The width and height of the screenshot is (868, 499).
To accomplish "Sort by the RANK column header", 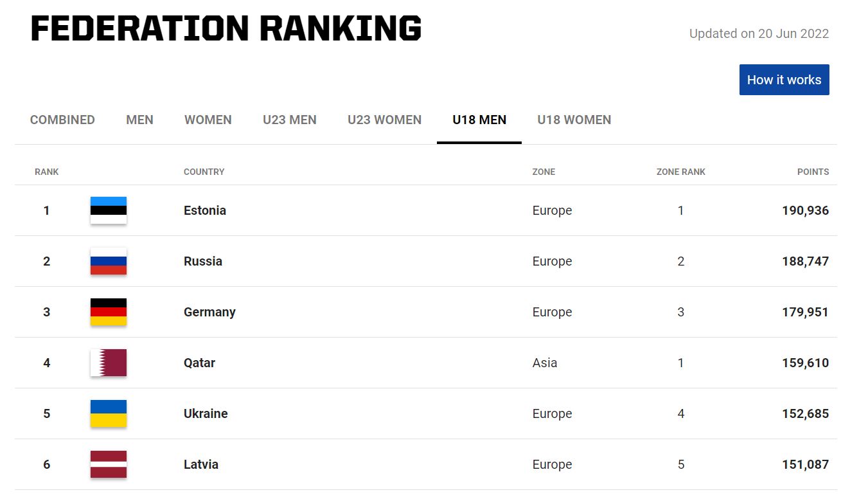I will point(46,172).
